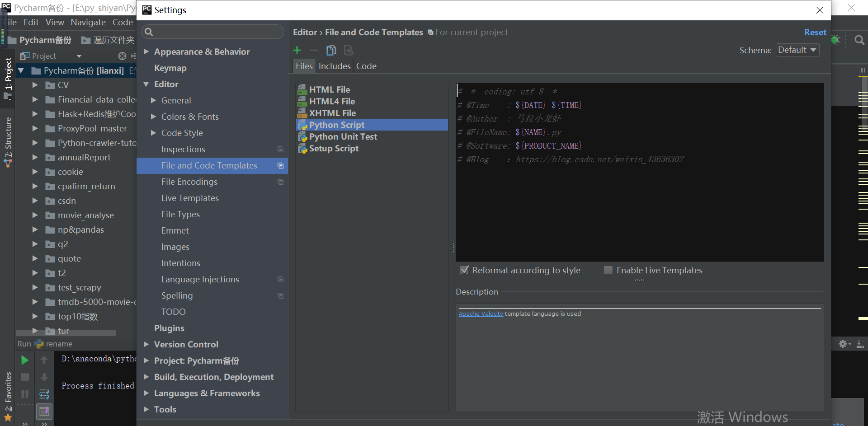The image size is (868, 426).
Task: Stop the running process with square icon
Action: (24, 377)
